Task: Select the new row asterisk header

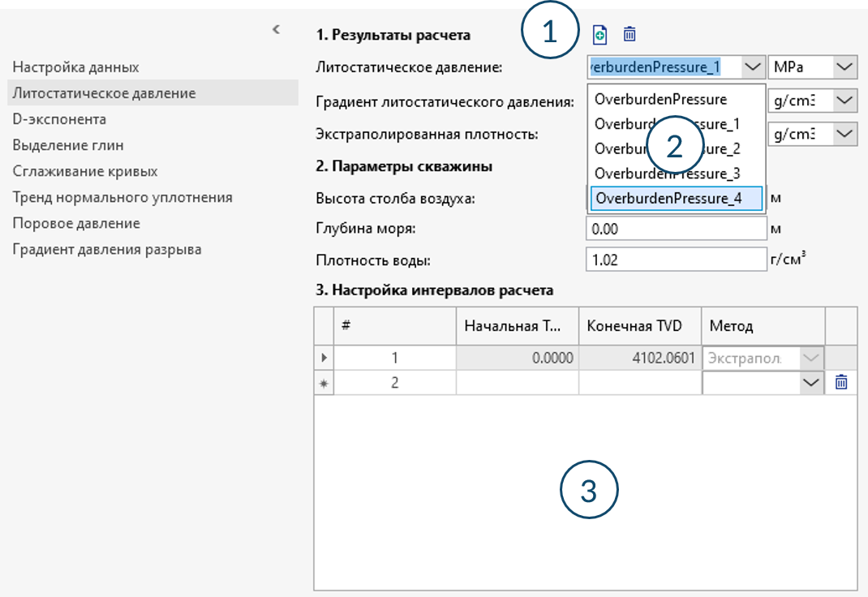Action: coord(324,383)
